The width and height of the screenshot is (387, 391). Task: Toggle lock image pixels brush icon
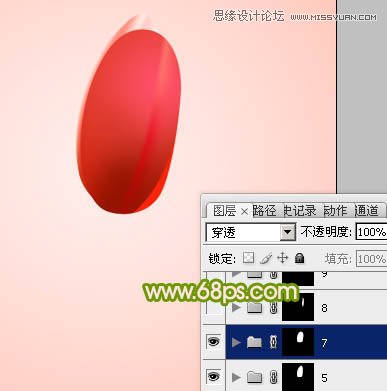[266, 258]
